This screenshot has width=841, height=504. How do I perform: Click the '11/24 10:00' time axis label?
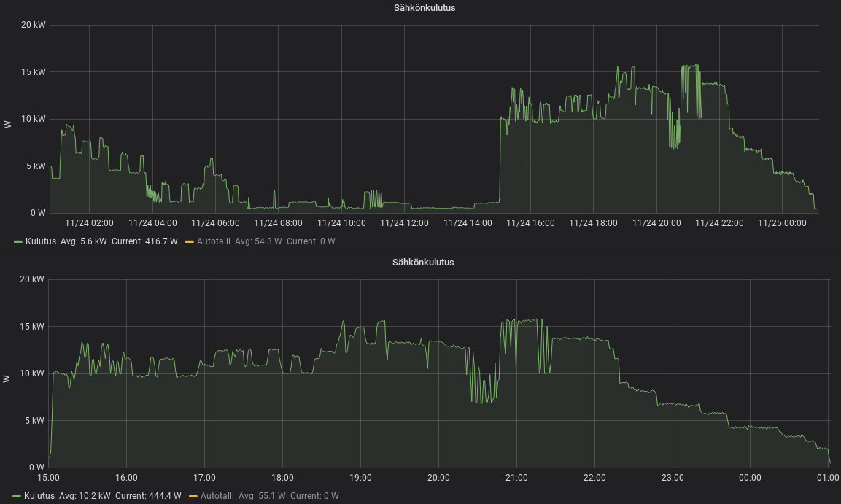coord(341,224)
